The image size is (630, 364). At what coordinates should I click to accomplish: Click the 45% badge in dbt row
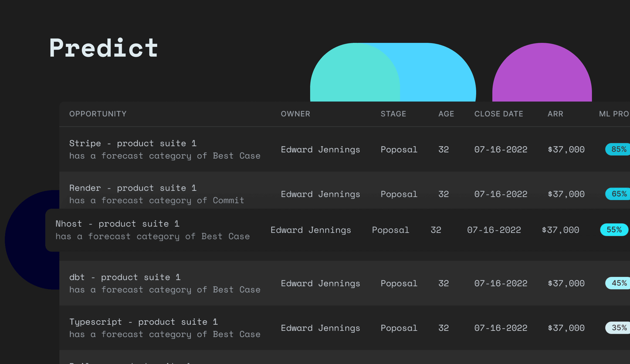click(618, 283)
